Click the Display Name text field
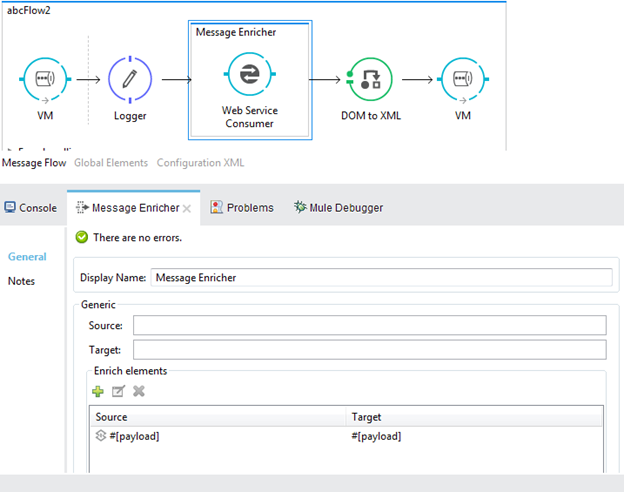 (x=380, y=277)
